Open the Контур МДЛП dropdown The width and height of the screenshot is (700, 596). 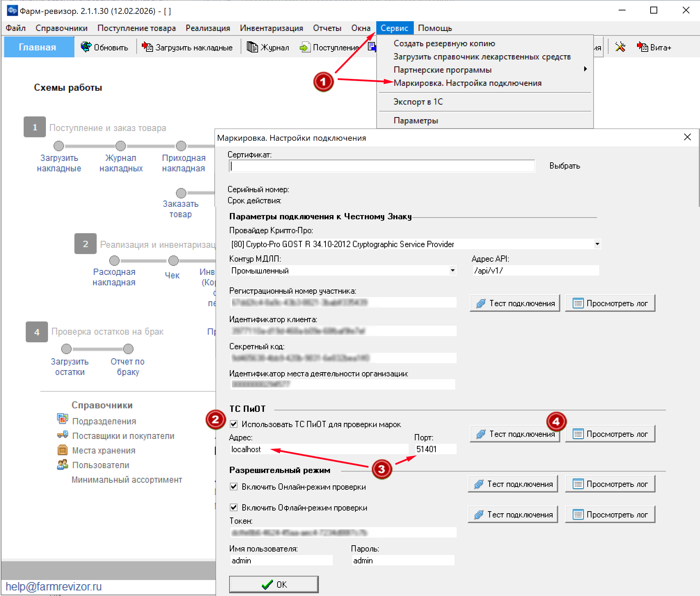[452, 270]
